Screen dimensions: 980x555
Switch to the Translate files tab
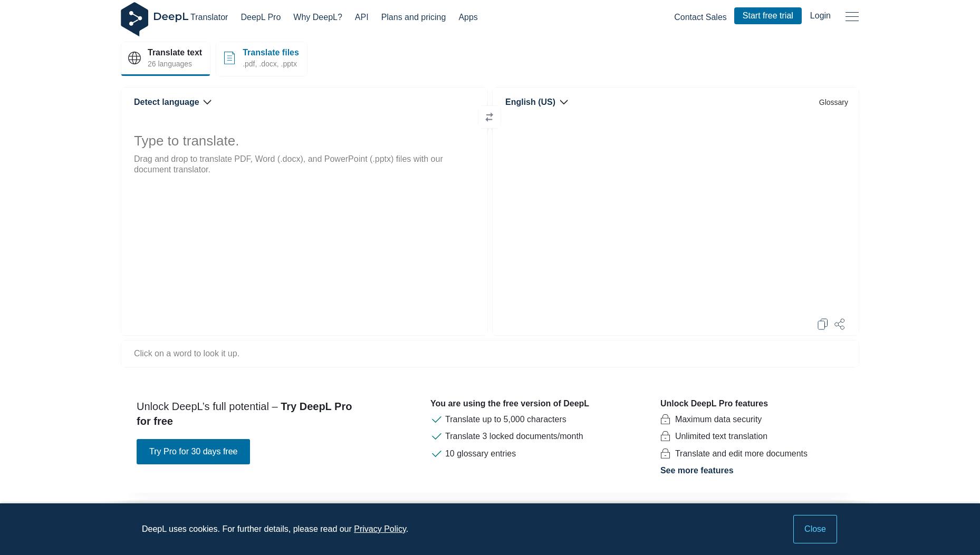[x=262, y=59]
